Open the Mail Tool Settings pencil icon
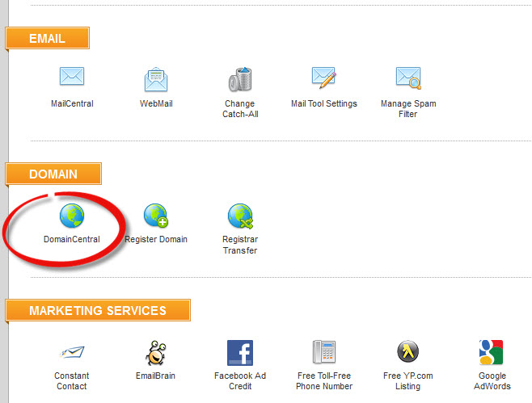 323,78
